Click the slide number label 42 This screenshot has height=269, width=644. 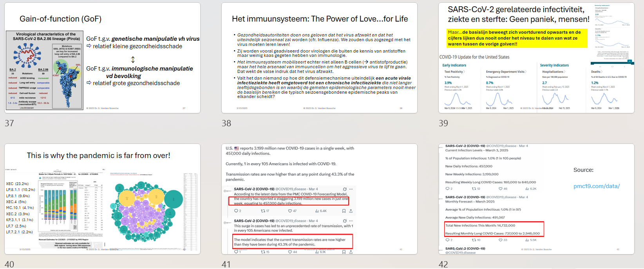point(443,264)
